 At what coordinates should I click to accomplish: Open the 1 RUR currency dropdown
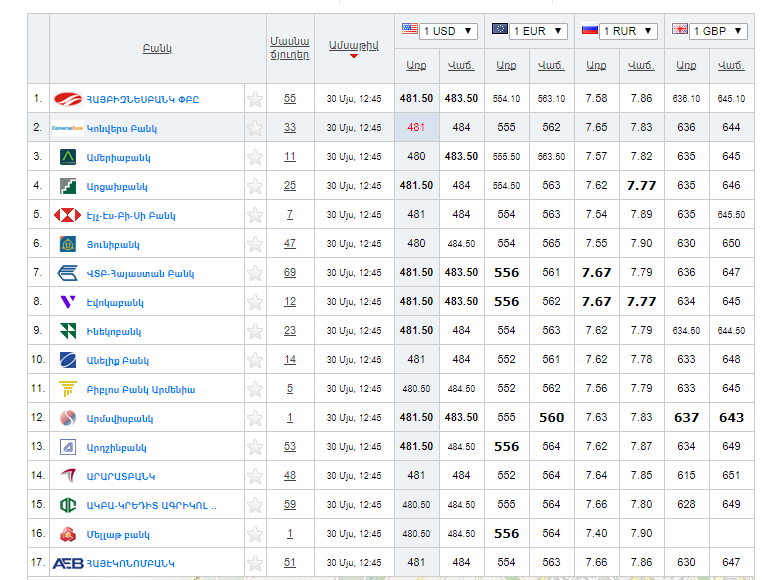[628, 31]
